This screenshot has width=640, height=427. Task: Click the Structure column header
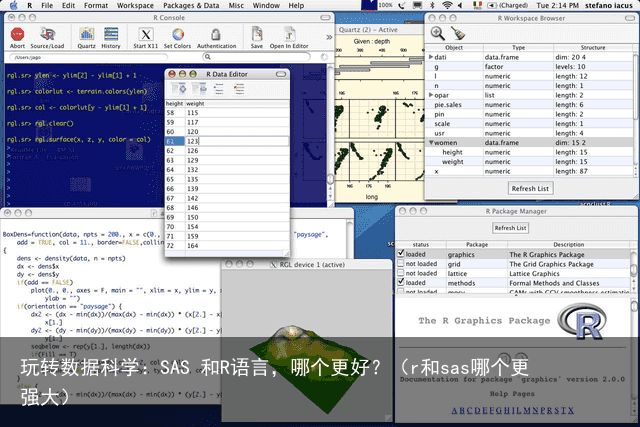coord(593,47)
